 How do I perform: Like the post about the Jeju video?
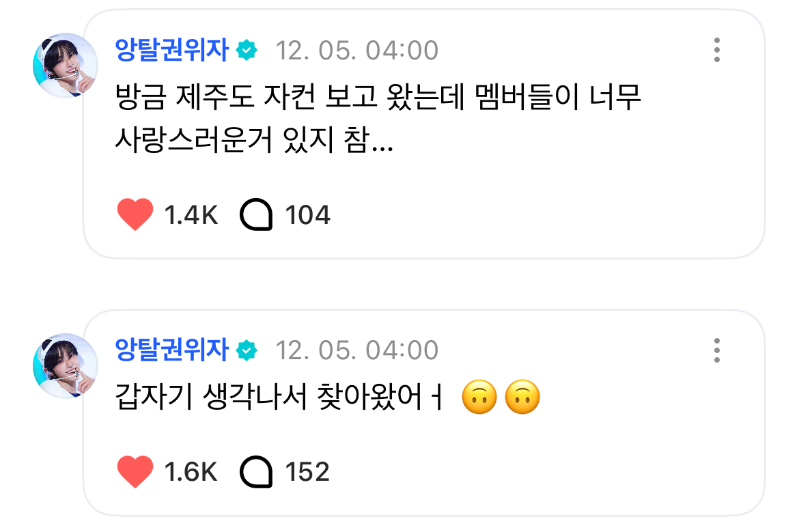[x=135, y=215]
